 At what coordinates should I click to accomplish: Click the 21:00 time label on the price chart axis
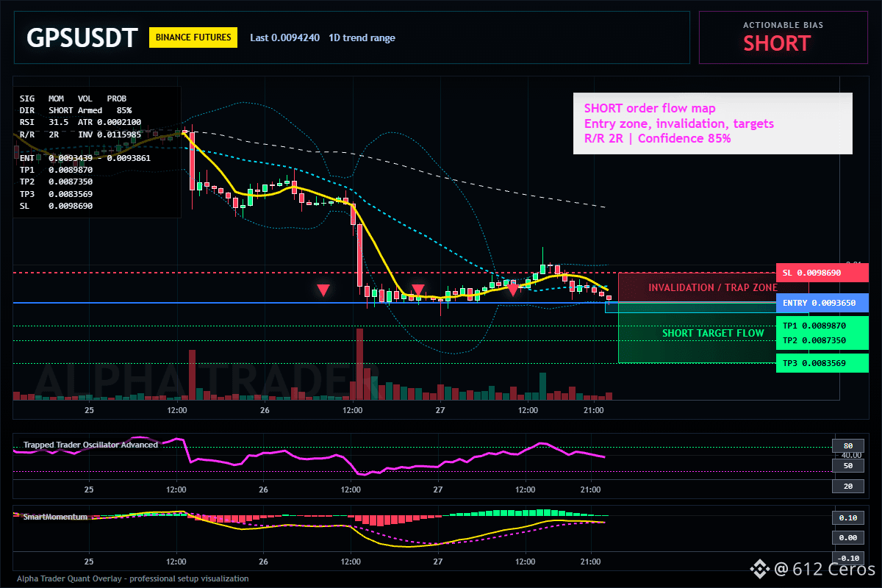[x=592, y=410]
